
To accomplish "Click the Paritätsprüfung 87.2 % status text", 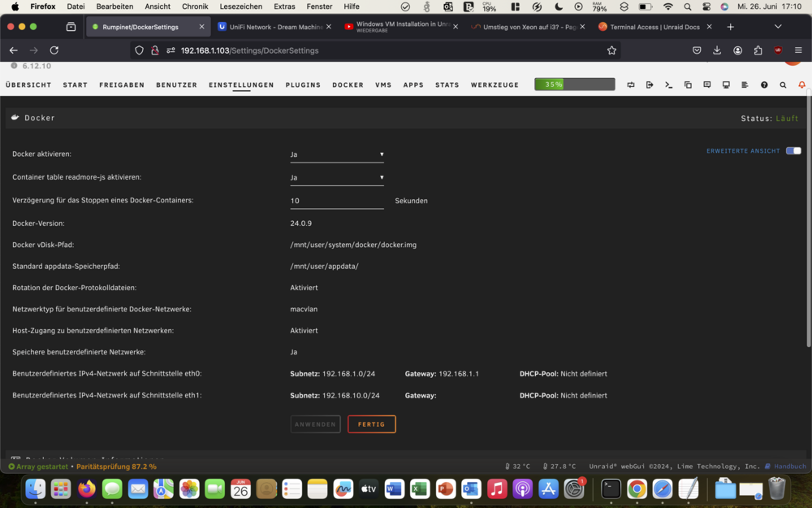I will [116, 467].
